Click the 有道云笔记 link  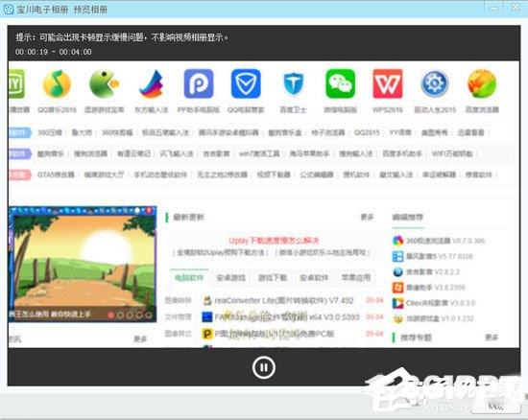[x=133, y=153]
